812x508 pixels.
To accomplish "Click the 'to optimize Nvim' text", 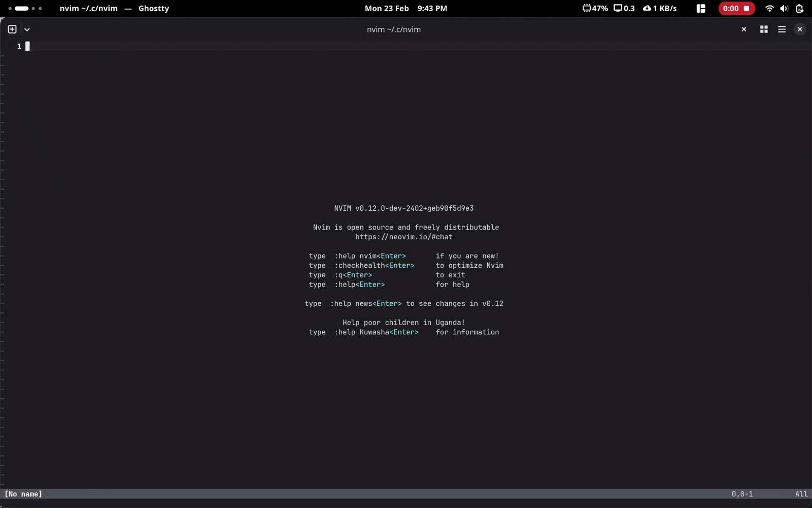I will (469, 266).
